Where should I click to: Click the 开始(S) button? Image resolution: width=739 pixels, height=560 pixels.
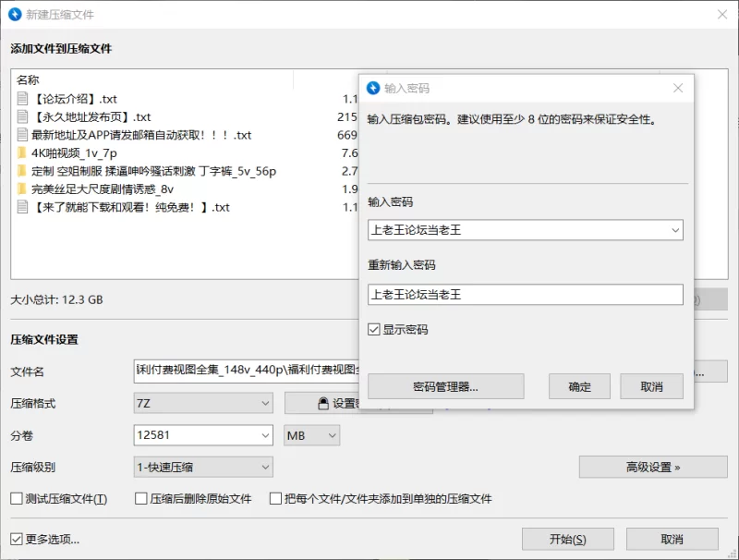pos(568,539)
